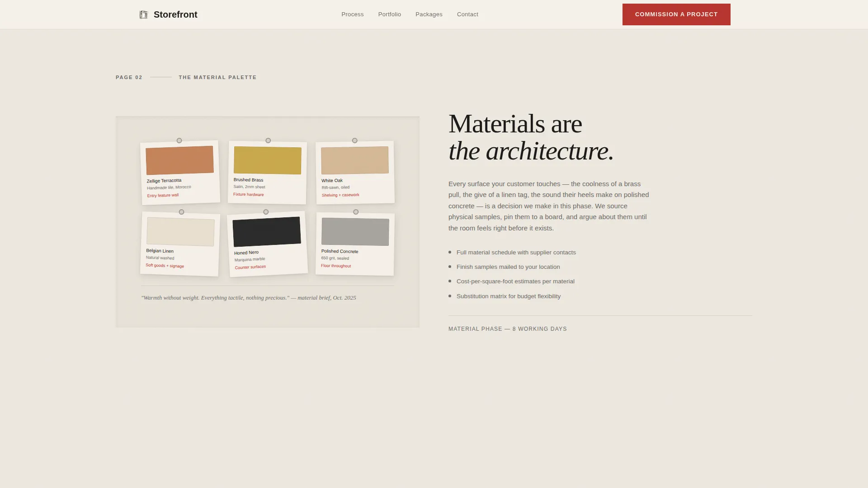Click 'Cost-per-square-foot estimates per material'
Viewport: 868px width, 488px height.
(515, 282)
